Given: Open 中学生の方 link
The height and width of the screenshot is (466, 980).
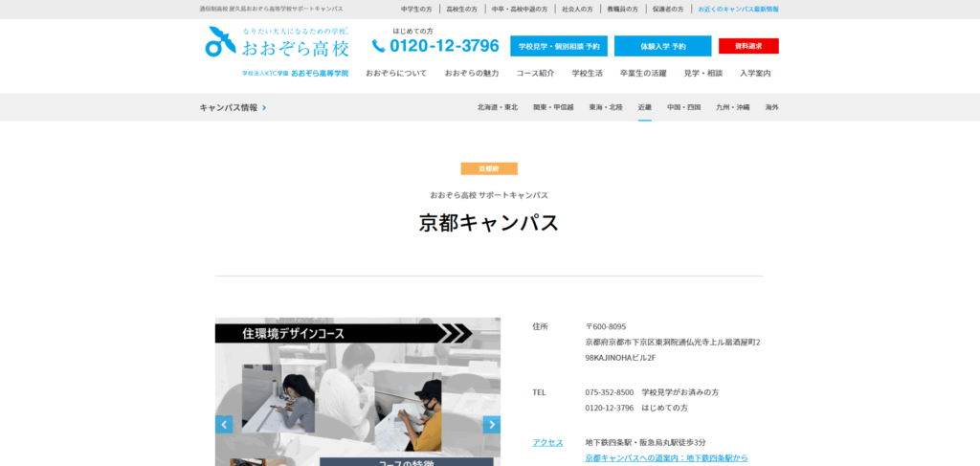Looking at the screenshot, I should (416, 10).
